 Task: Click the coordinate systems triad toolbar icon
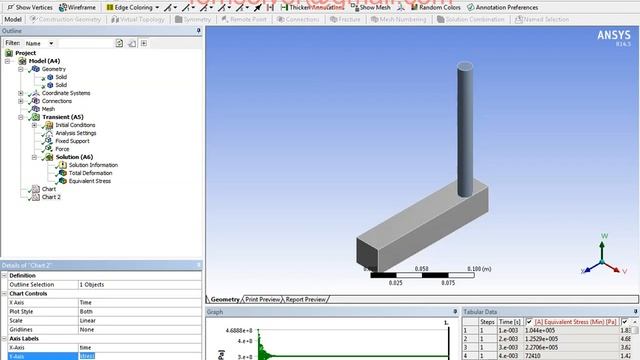click(401, 7)
